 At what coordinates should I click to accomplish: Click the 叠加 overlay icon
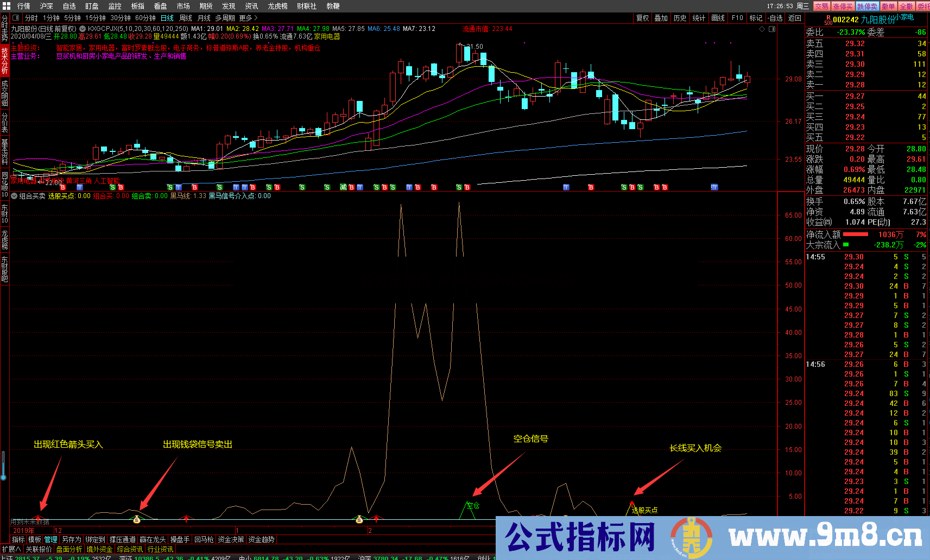click(x=661, y=17)
